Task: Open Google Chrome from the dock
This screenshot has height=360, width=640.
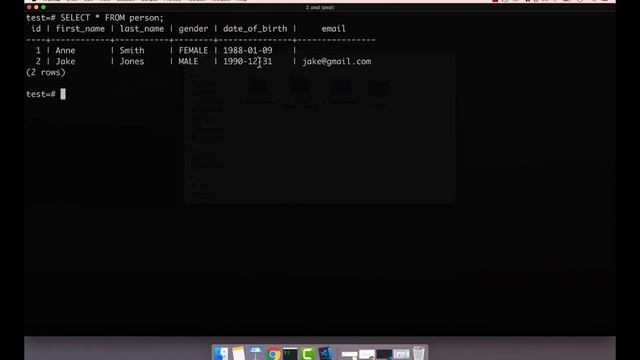Action: pyautogui.click(x=273, y=353)
